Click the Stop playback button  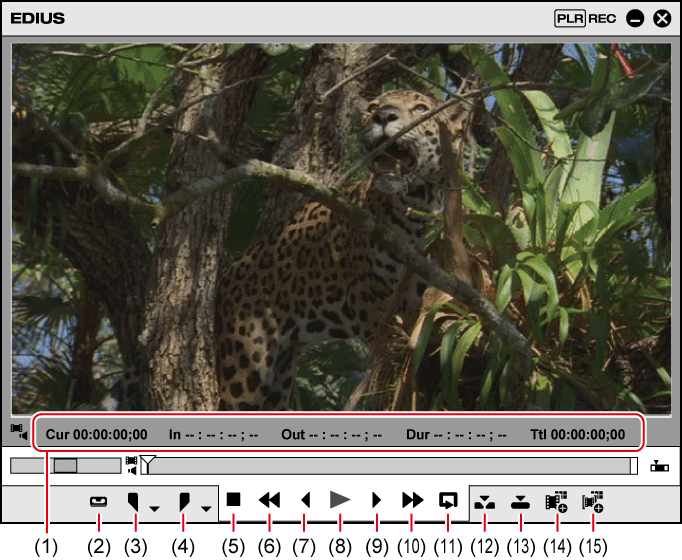pos(234,500)
